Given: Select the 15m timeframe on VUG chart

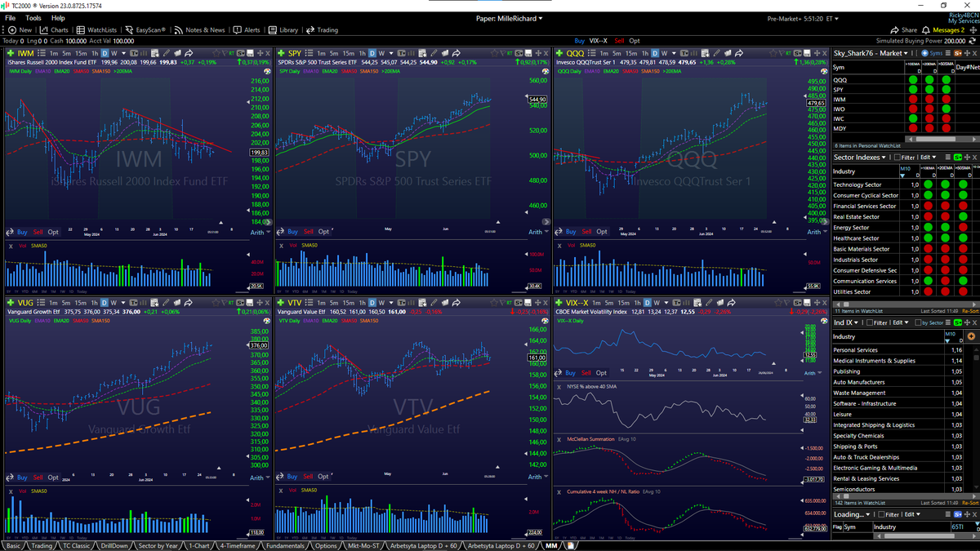Looking at the screenshot, I should coord(81,303).
